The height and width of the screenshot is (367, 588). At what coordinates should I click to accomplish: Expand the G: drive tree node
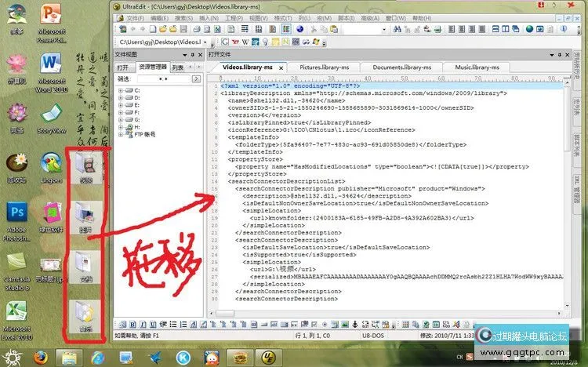121,120
